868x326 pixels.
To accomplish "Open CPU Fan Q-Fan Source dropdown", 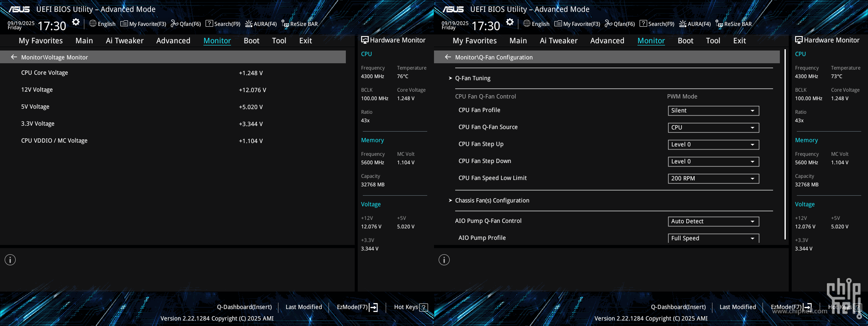I will 713,127.
